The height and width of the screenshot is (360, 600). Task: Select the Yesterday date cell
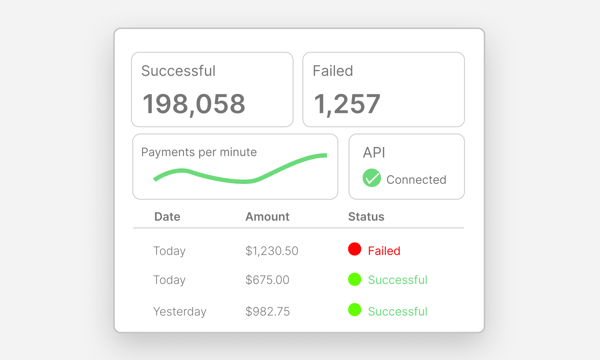pyautogui.click(x=180, y=311)
